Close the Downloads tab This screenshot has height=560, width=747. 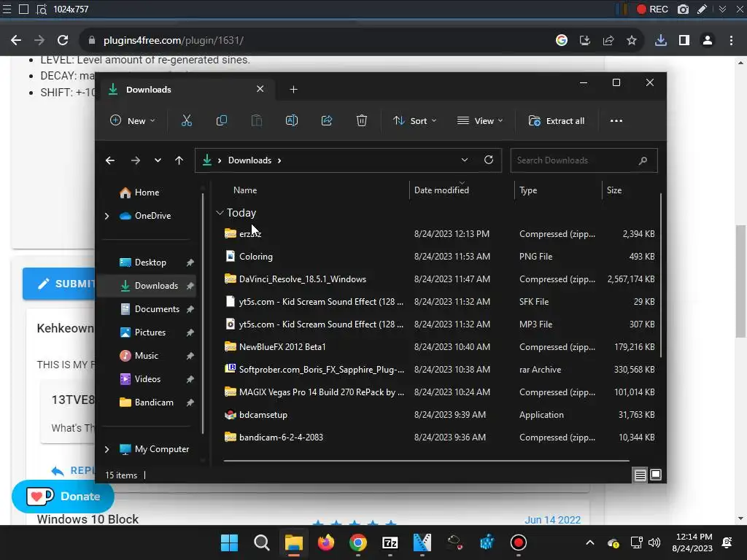tap(260, 89)
